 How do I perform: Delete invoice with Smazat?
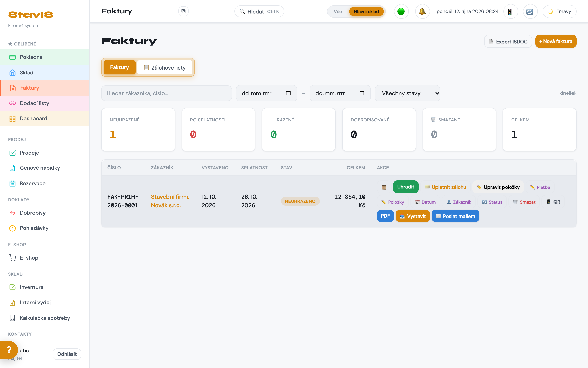tap(524, 202)
